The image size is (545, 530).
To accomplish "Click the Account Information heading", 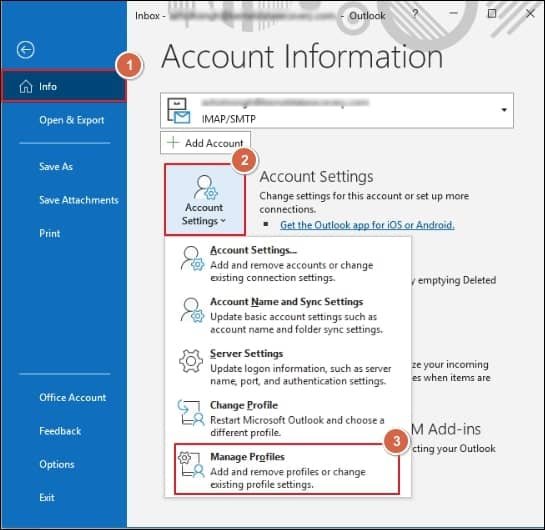I will click(x=302, y=56).
